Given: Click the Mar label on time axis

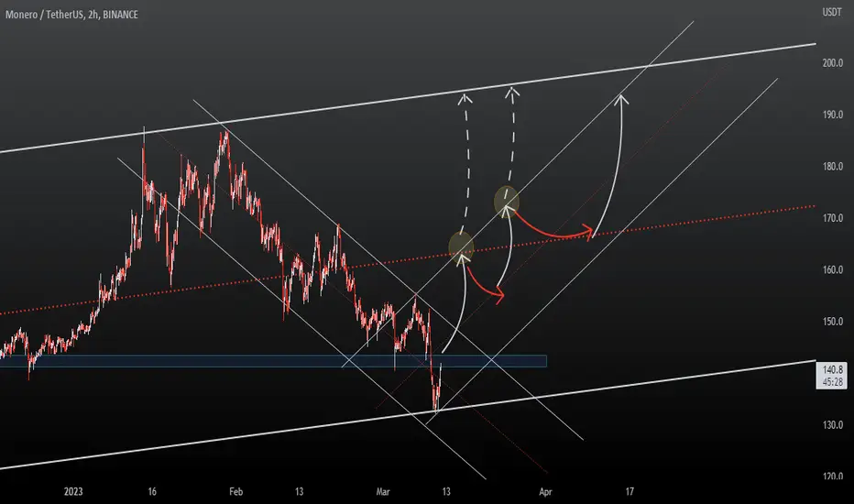Looking at the screenshot, I should tap(383, 492).
